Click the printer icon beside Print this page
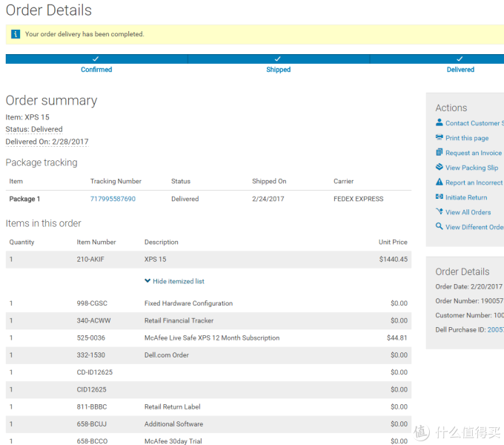 (439, 137)
